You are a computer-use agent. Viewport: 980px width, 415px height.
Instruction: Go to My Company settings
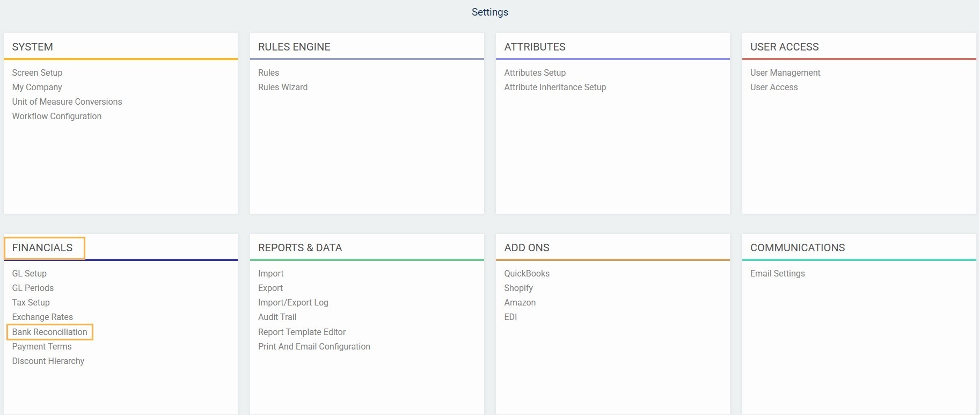click(x=37, y=87)
